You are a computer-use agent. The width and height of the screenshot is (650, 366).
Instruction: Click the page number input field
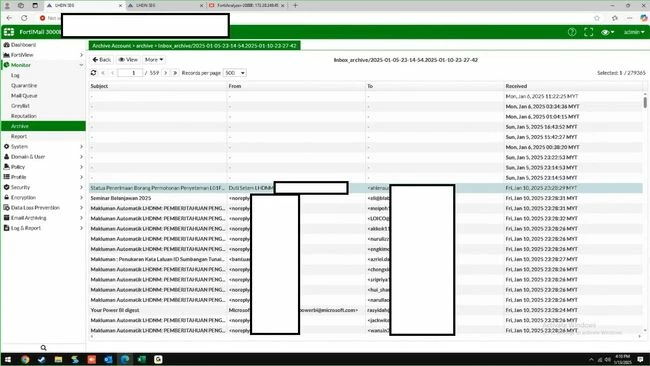pyautogui.click(x=130, y=73)
